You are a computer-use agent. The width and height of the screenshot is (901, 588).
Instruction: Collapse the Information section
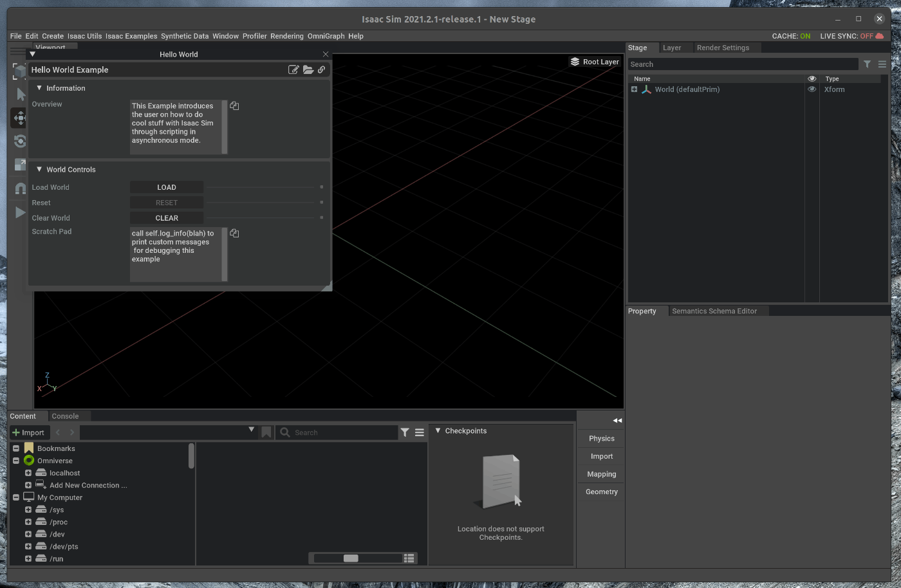coord(39,88)
